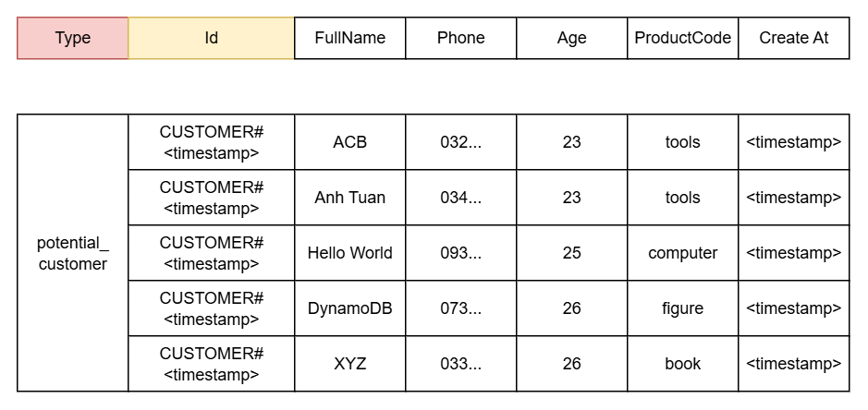Screen dimensions: 868x410
Task: Click the Age column header
Action: [571, 38]
